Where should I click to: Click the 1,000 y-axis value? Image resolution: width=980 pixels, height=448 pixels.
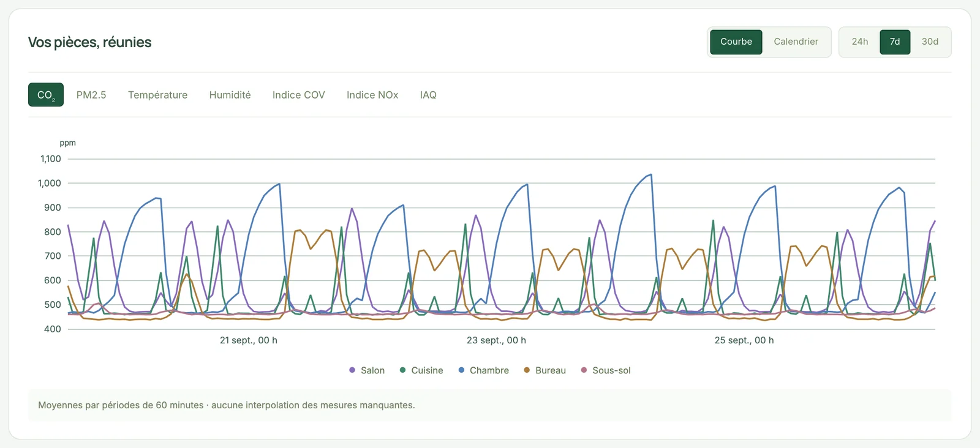pos(50,183)
